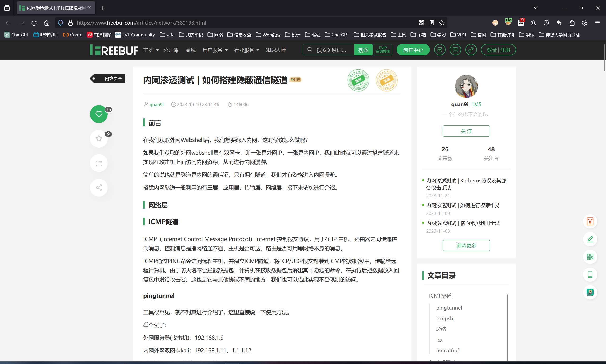Favorite the article with the star icon

tap(99, 139)
